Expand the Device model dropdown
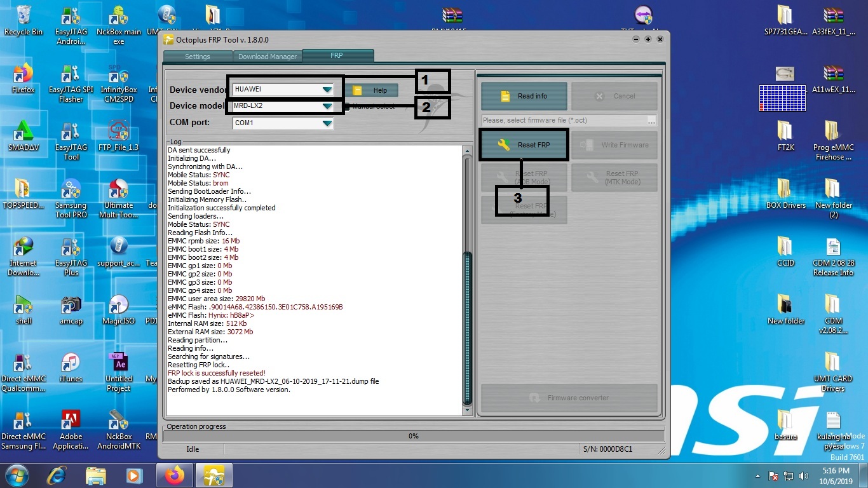Viewport: 868px width, 488px height. tap(327, 106)
